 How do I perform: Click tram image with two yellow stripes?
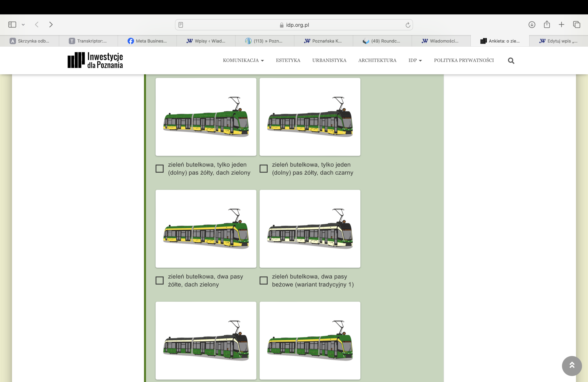point(206,229)
